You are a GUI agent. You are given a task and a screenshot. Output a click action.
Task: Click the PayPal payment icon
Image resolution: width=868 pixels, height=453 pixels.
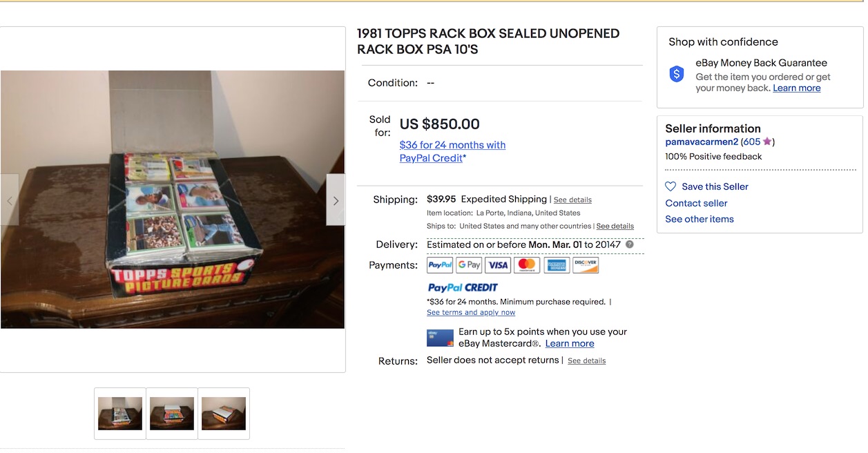440,265
